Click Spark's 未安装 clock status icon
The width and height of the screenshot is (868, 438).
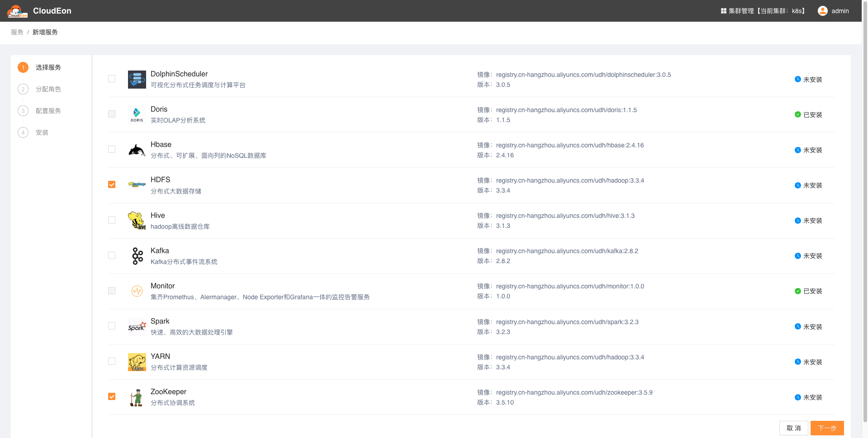798,326
